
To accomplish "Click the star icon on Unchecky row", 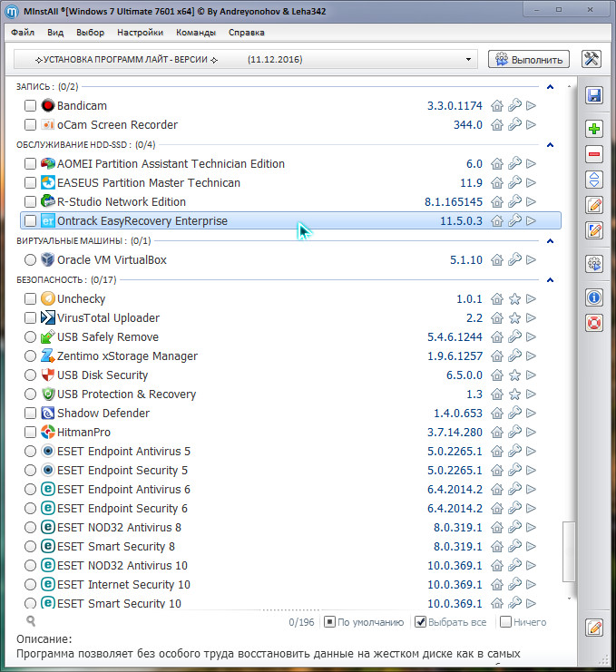I will pos(514,298).
